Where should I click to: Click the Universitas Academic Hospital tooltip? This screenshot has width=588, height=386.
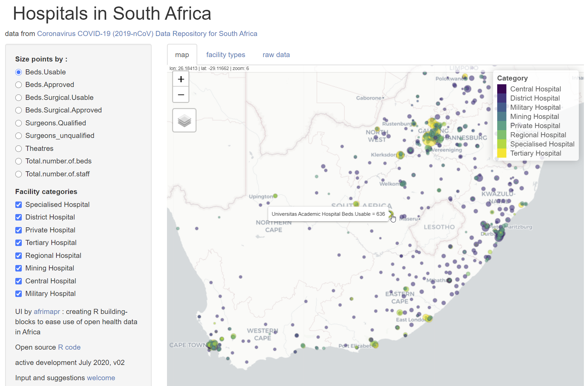tap(328, 214)
